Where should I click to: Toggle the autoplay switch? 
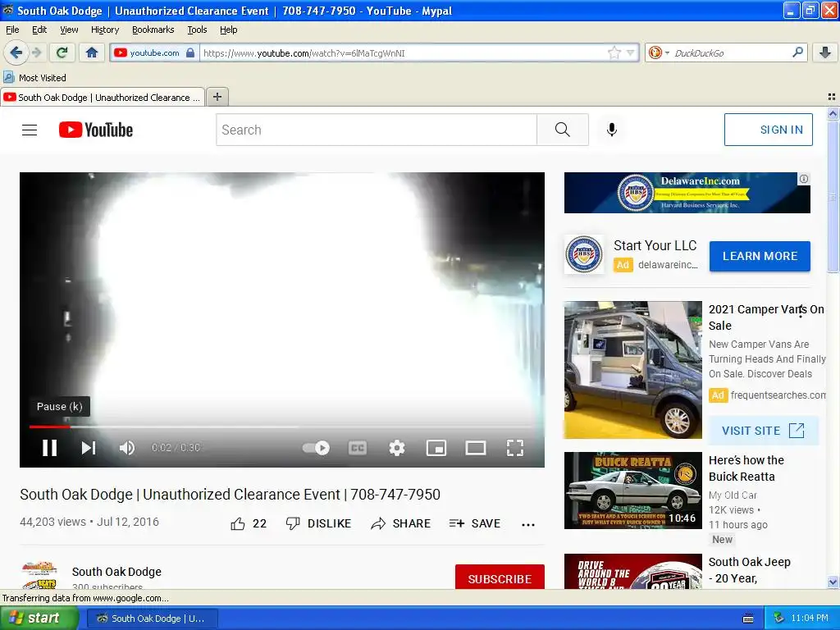pos(316,448)
